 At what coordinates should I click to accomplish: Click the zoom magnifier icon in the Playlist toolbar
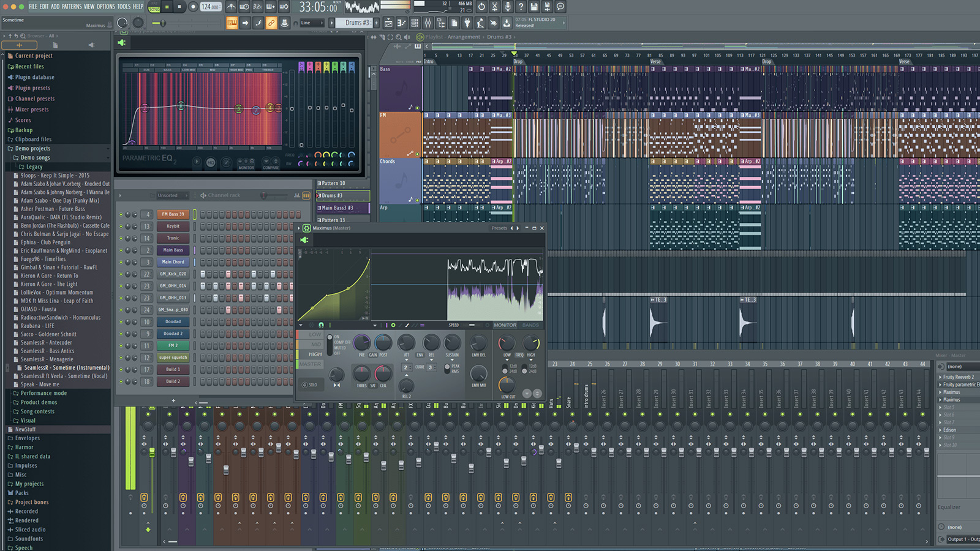399,37
